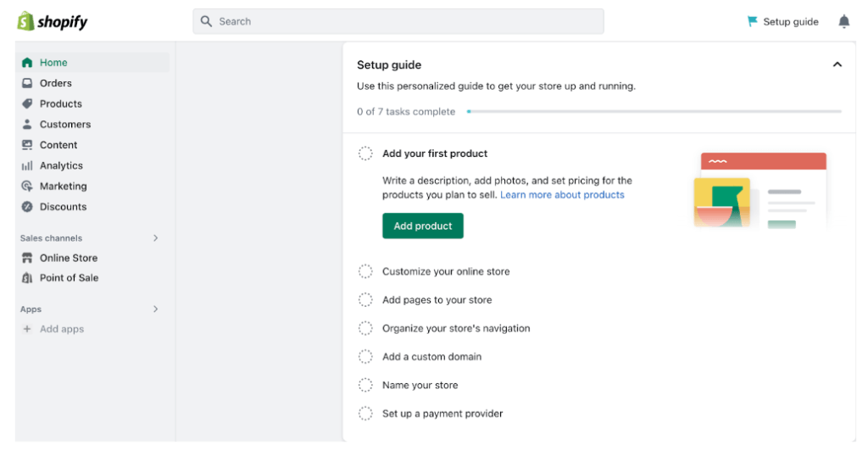
Task: Expand Set up a payment provider task
Action: tap(442, 414)
